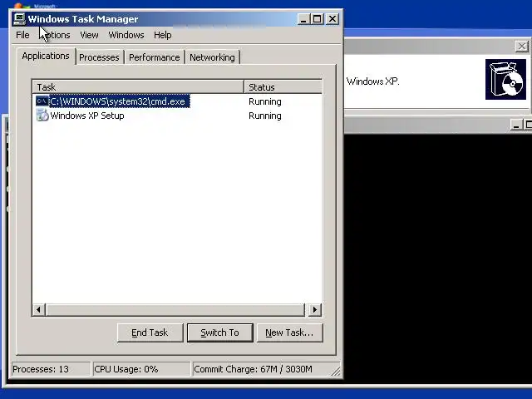
Task: Click the horizontal scrollbar thumb in task list
Action: point(175,309)
